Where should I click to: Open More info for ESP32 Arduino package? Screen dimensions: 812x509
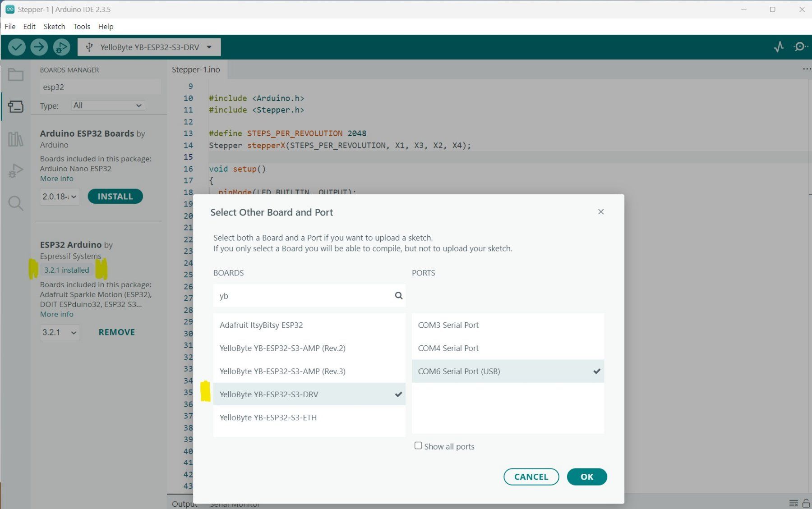[56, 314]
